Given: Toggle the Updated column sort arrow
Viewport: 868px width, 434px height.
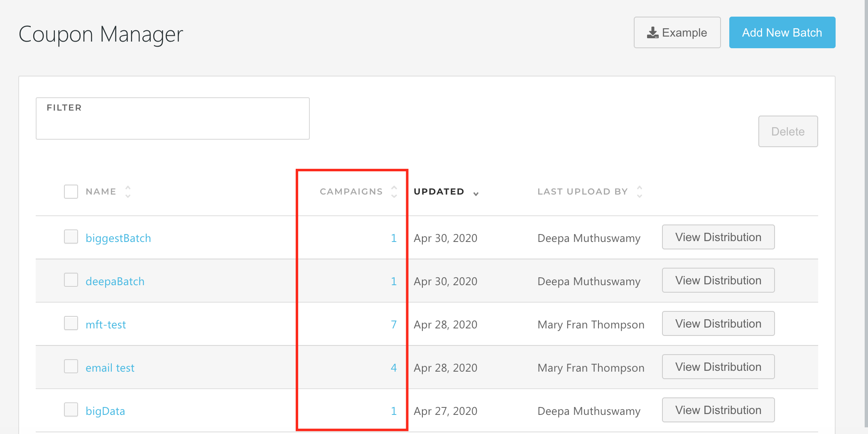Looking at the screenshot, I should tap(476, 193).
